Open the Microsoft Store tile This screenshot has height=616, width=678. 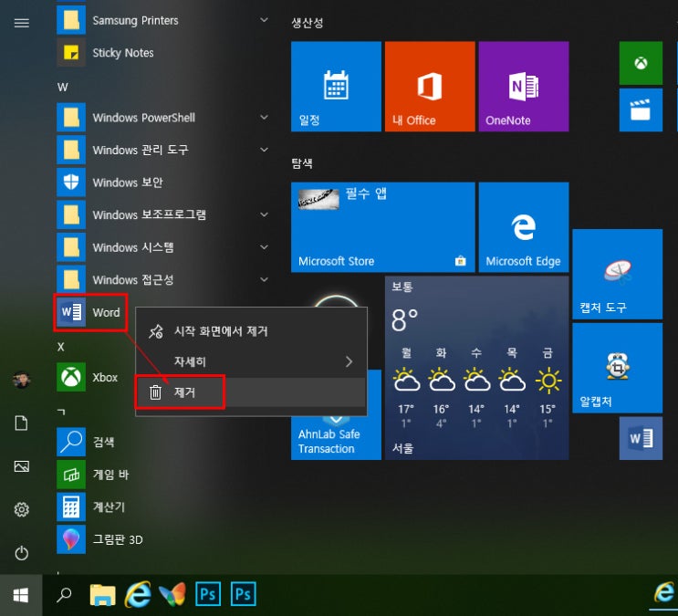click(x=382, y=227)
